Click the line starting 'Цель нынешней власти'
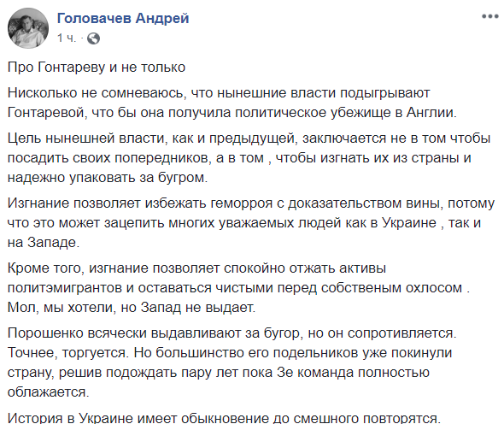The height and width of the screenshot is (424, 504). [x=249, y=138]
